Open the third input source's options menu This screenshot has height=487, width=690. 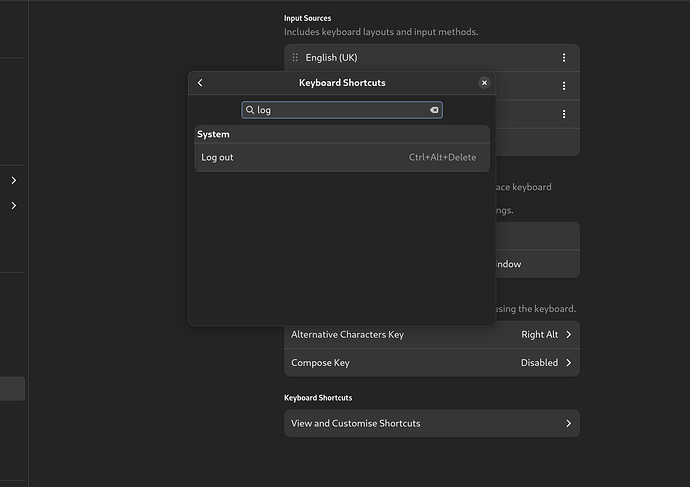click(564, 114)
